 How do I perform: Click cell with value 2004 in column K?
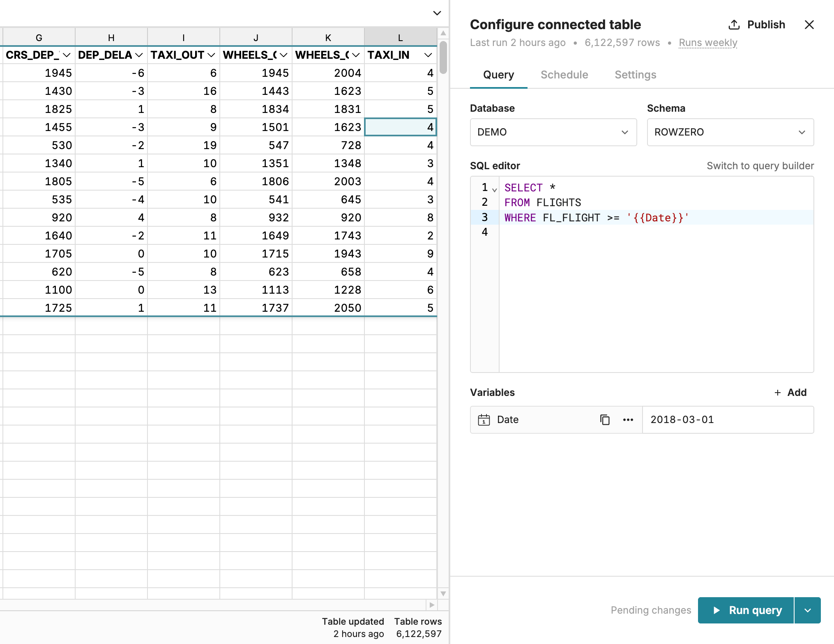tap(328, 73)
